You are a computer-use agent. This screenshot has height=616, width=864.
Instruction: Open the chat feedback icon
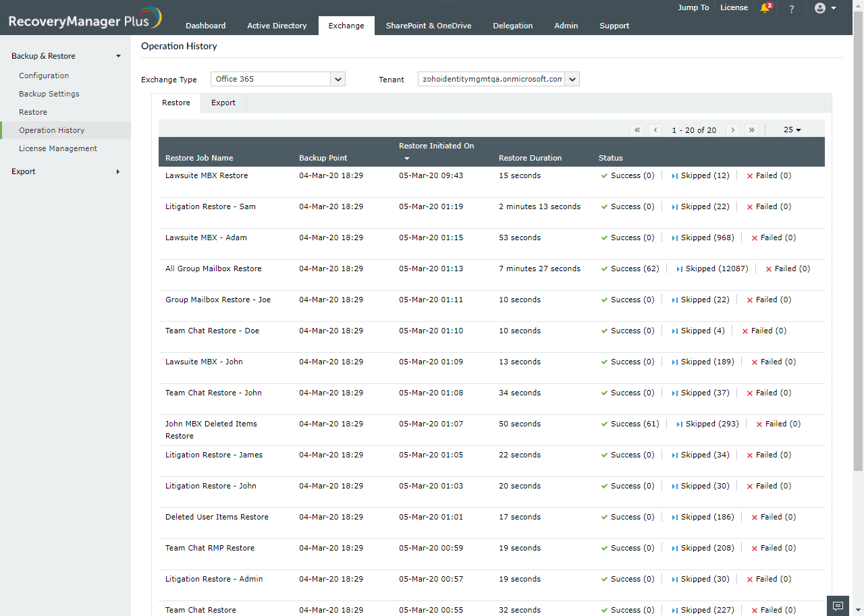(838, 605)
